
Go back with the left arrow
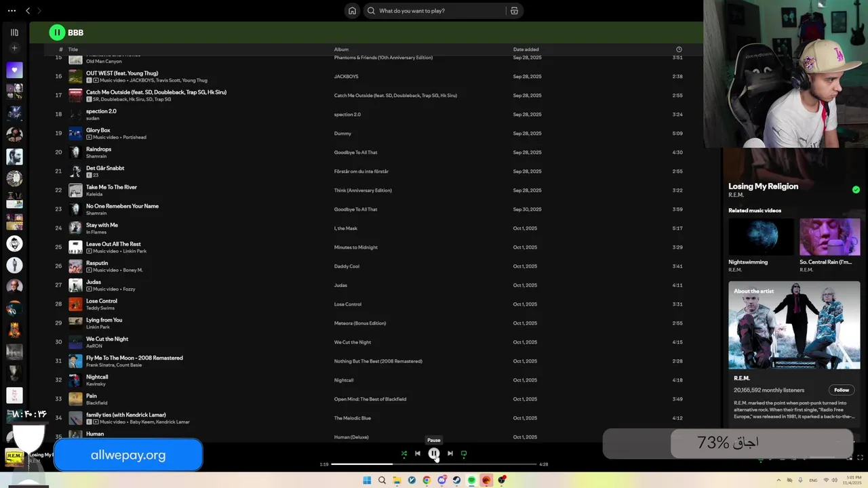[x=28, y=11]
